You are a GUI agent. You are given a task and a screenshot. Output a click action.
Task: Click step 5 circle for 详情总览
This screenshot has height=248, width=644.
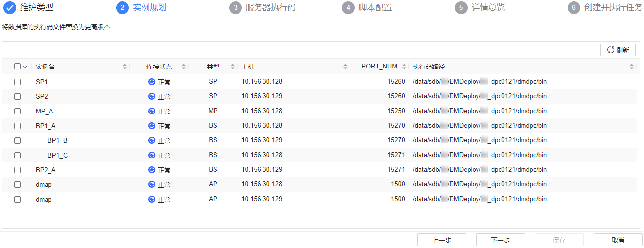(x=461, y=8)
